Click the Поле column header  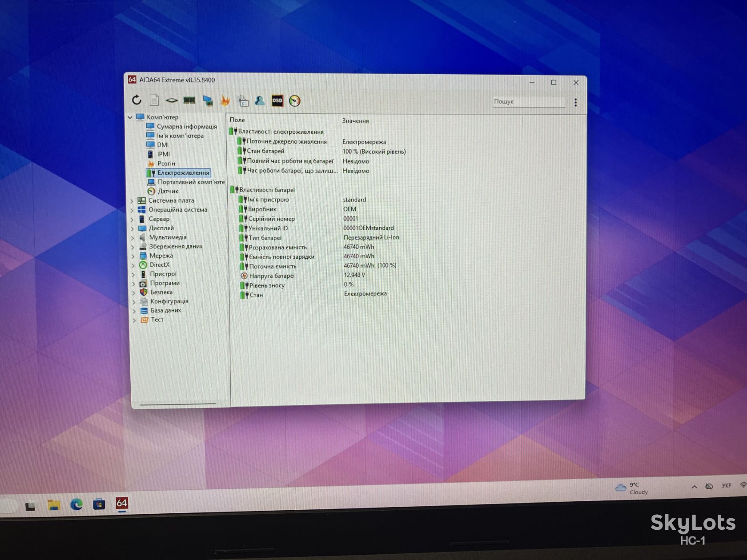coord(237,120)
